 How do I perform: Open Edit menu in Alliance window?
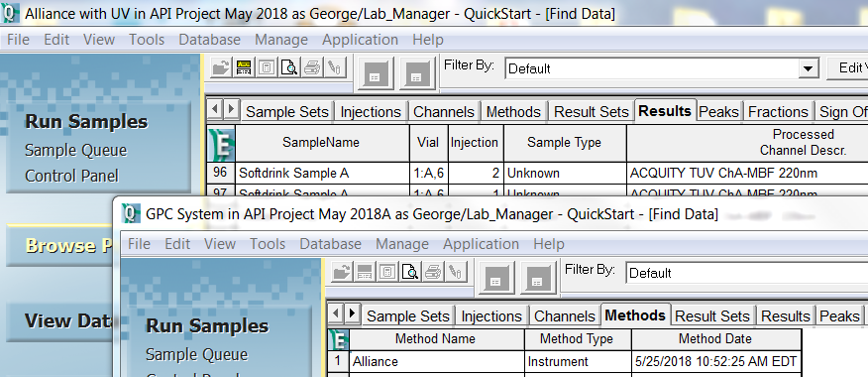click(56, 40)
